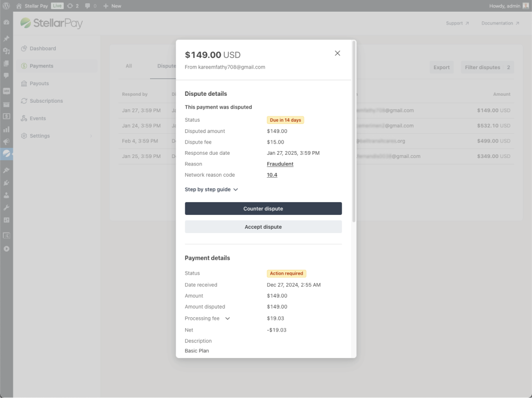Click the Export button
This screenshot has width=532, height=398.
(442, 68)
